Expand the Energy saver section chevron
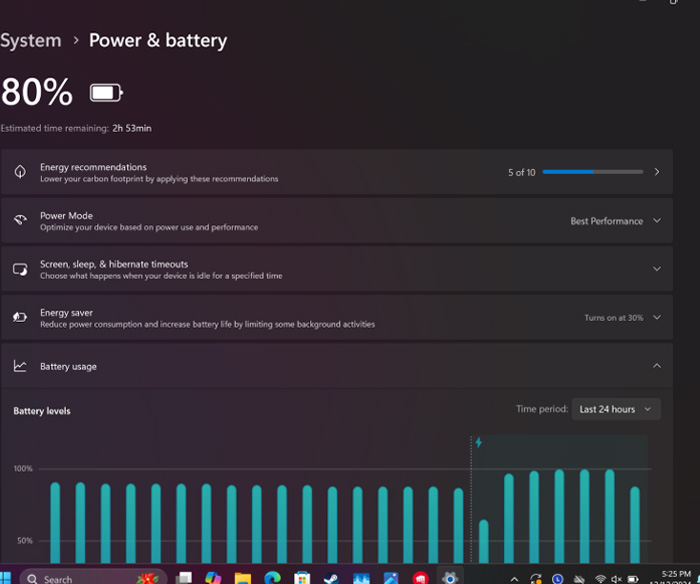Screen dimensions: 700x584 click(657, 317)
